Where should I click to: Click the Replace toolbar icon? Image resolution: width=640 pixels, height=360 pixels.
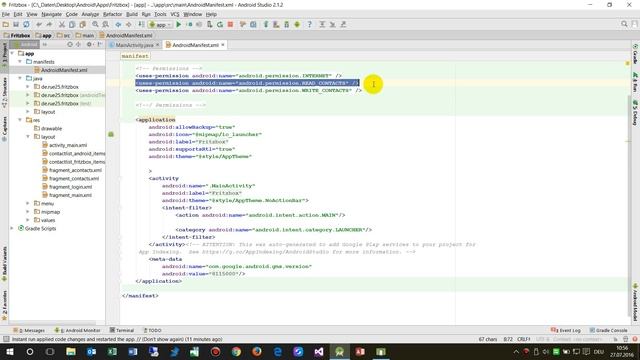click(105, 24)
